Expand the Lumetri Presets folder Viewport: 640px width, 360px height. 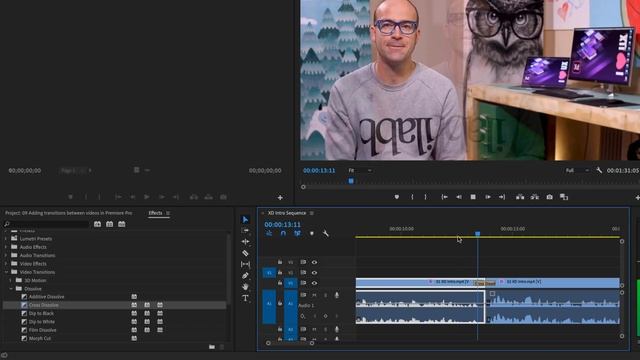pos(6,239)
